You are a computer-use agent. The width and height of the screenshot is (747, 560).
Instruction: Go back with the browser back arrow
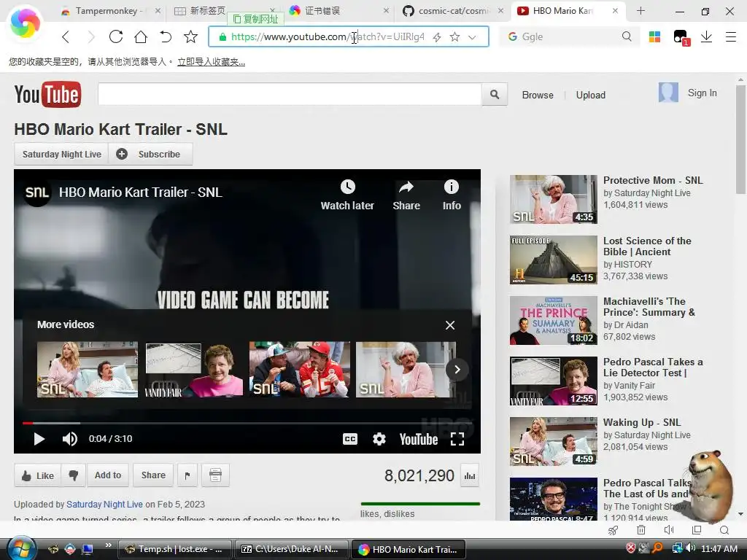(x=66, y=36)
